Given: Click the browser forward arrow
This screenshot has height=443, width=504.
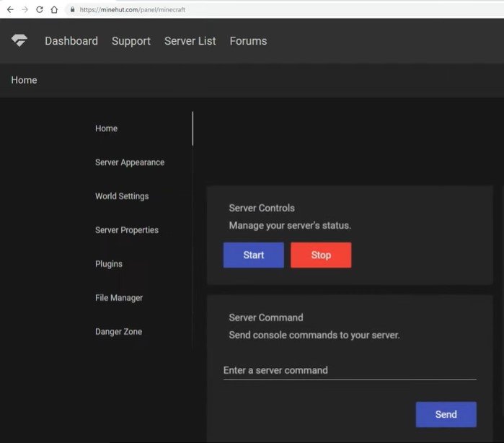Looking at the screenshot, I should (x=25, y=9).
